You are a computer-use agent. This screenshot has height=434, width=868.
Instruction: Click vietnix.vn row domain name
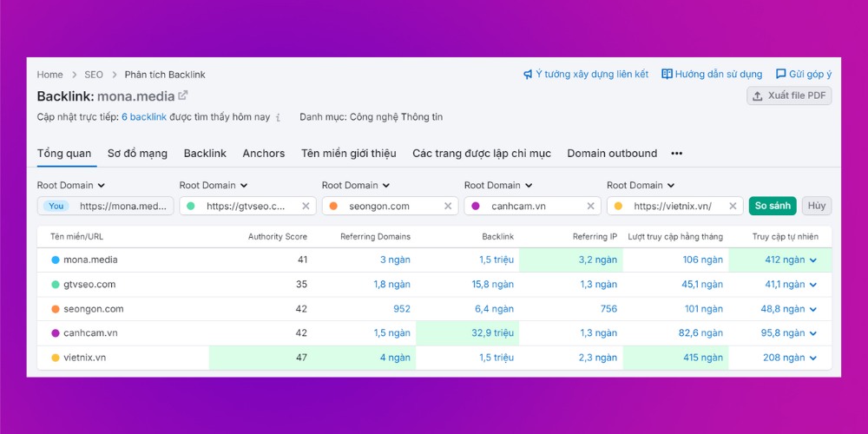[x=85, y=358]
